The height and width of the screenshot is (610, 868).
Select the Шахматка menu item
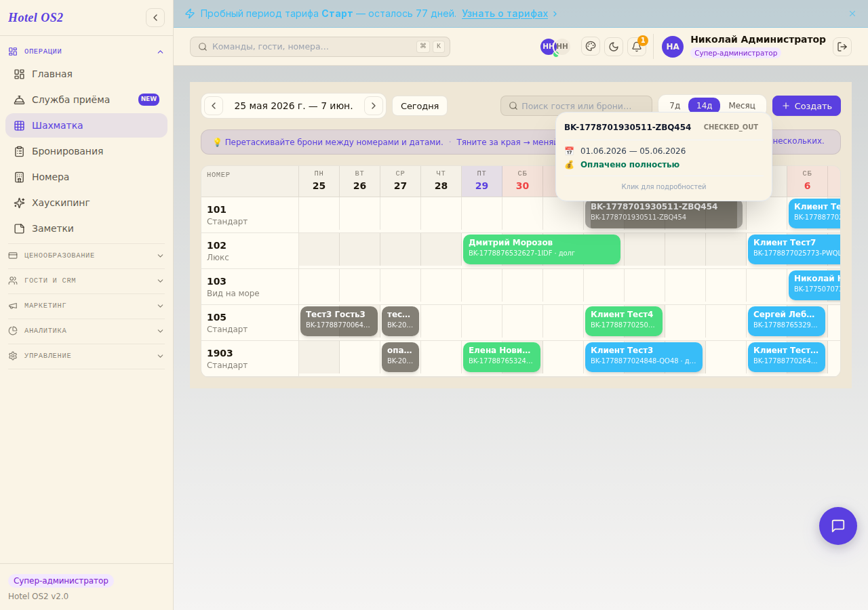[x=86, y=125]
